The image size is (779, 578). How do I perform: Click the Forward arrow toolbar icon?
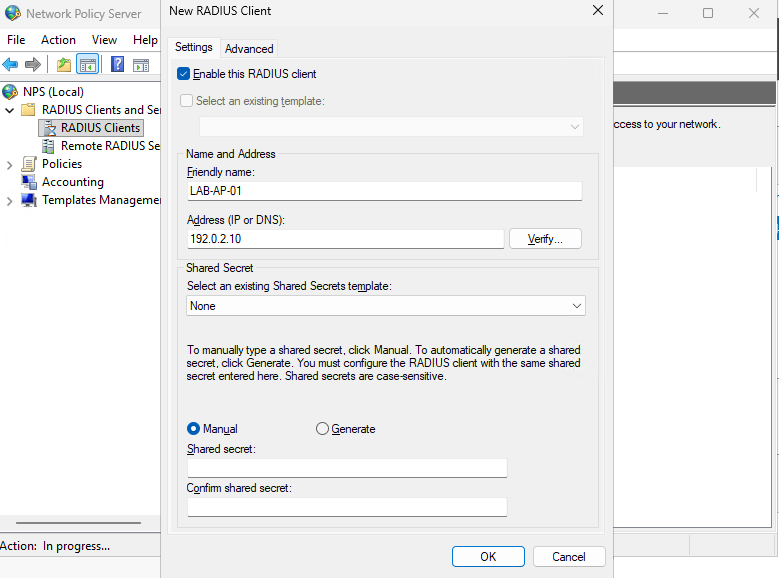click(x=33, y=64)
